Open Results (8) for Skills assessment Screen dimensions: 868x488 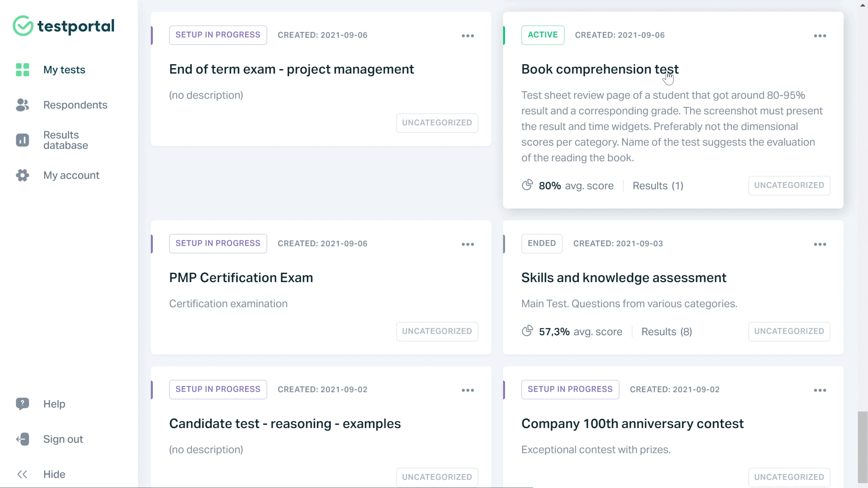[666, 332]
